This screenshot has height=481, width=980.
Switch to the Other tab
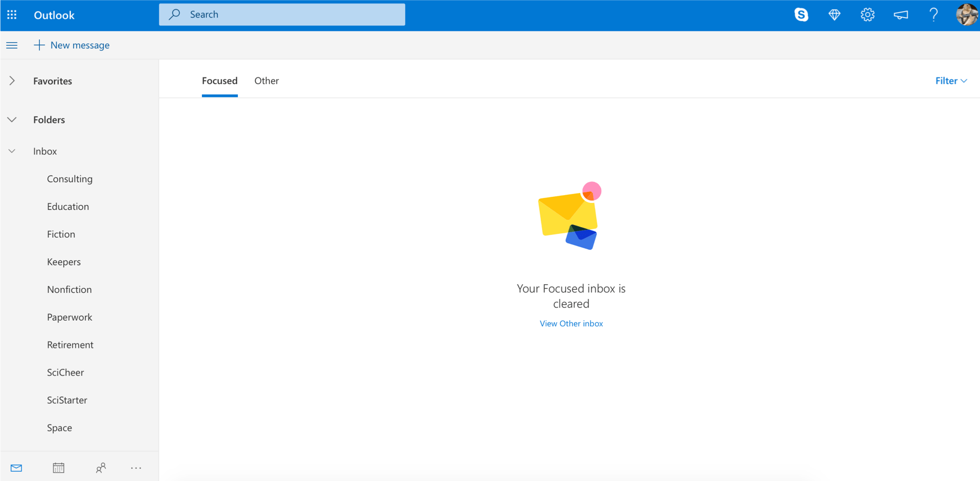(x=267, y=81)
